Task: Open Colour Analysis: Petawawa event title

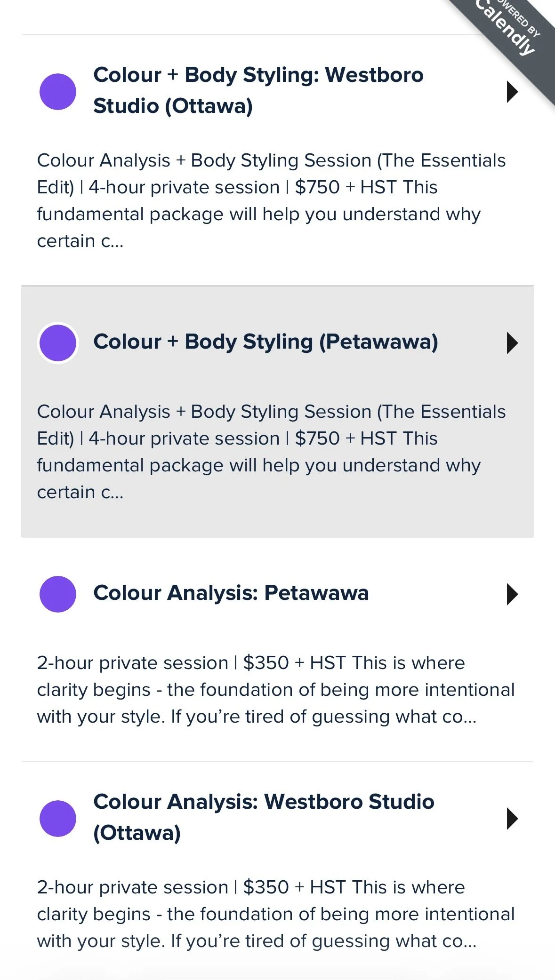Action: pyautogui.click(x=231, y=593)
